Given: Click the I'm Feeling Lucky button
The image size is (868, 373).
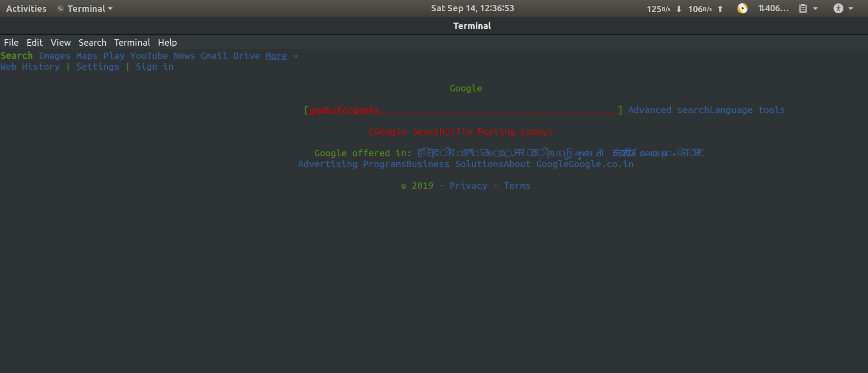Looking at the screenshot, I should (x=501, y=132).
